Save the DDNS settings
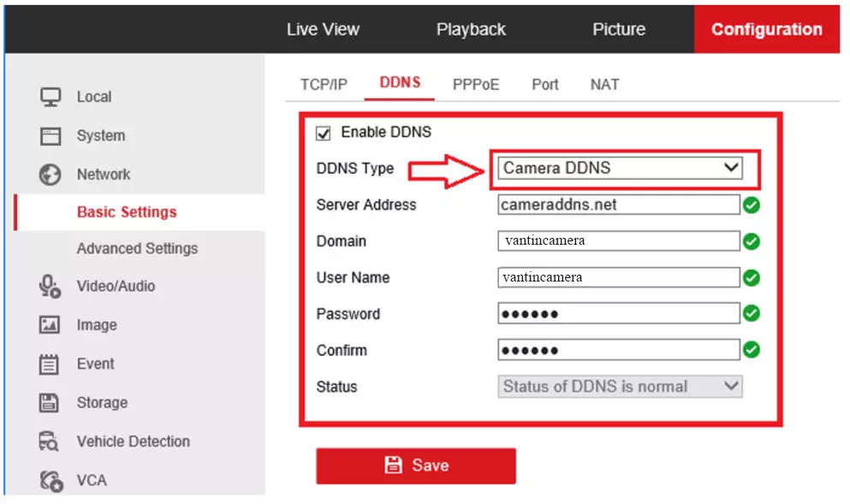The height and width of the screenshot is (504, 850). pyautogui.click(x=416, y=465)
